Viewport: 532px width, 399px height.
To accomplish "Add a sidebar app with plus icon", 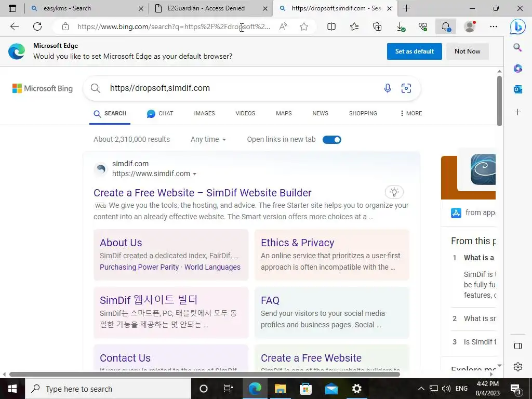I will [x=518, y=112].
